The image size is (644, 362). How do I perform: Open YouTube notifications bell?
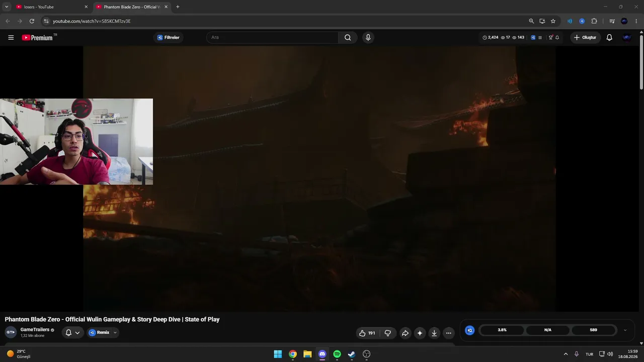point(609,38)
